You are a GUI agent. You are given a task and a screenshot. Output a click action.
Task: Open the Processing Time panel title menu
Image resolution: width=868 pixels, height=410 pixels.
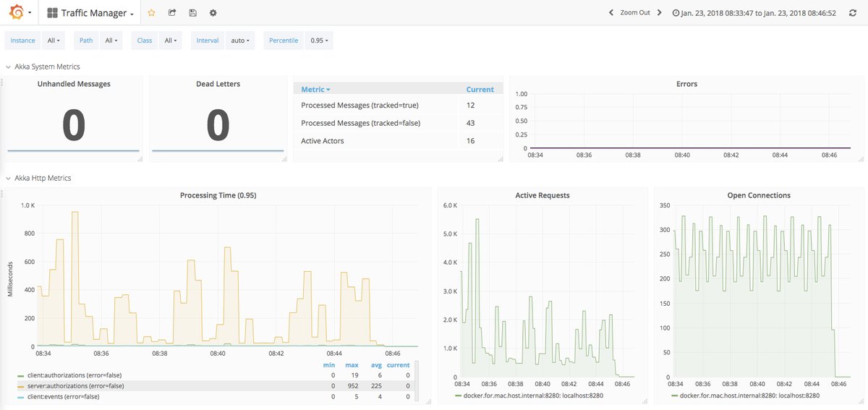pyautogui.click(x=218, y=195)
